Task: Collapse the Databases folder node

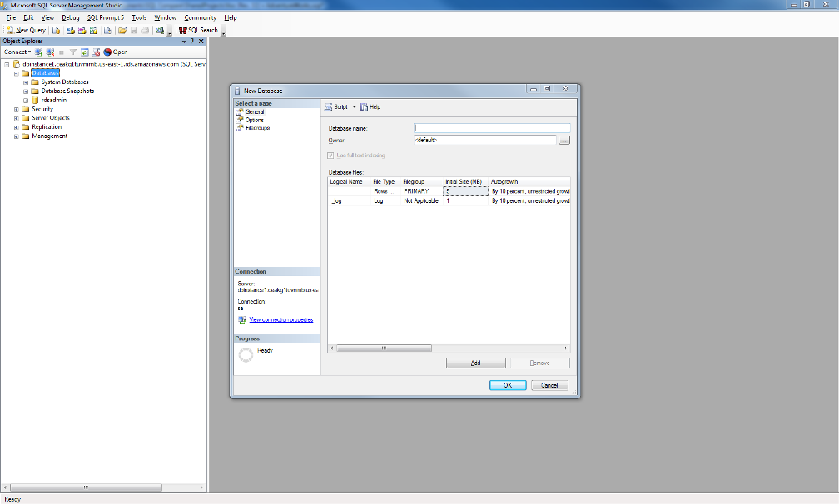Action: (17, 73)
